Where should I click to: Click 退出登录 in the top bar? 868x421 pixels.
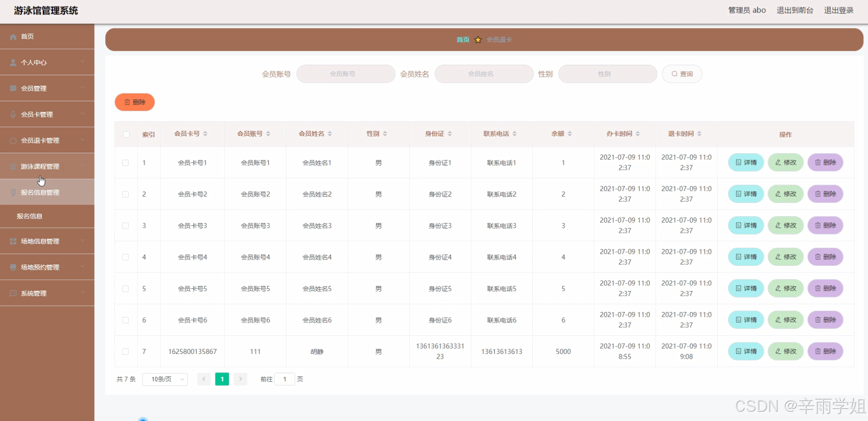pos(838,10)
